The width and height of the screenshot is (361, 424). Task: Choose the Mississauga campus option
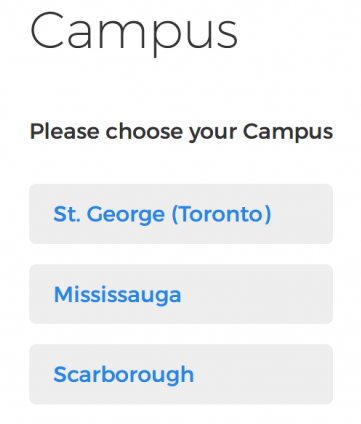tap(181, 294)
